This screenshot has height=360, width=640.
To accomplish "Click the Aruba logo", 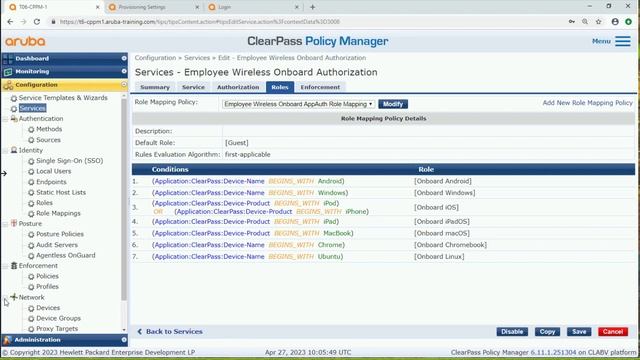I will tap(25, 41).
